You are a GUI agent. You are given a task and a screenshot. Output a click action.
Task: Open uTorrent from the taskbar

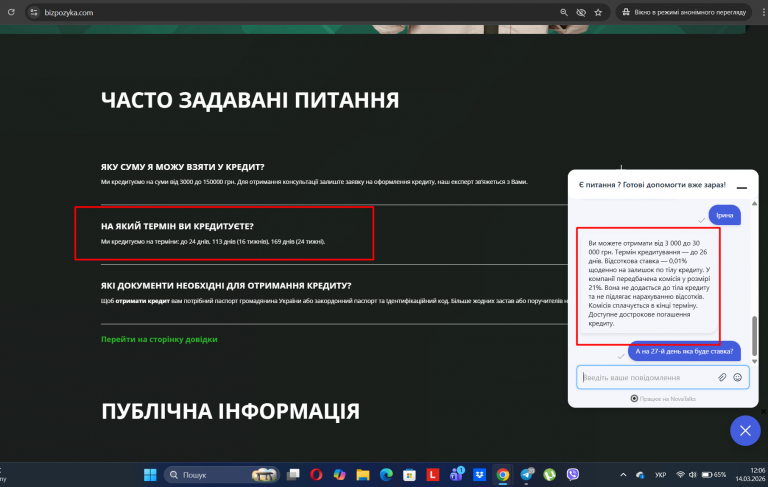coord(550,475)
